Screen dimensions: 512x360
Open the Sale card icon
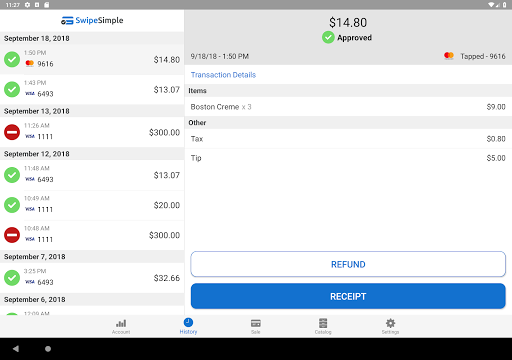click(256, 323)
